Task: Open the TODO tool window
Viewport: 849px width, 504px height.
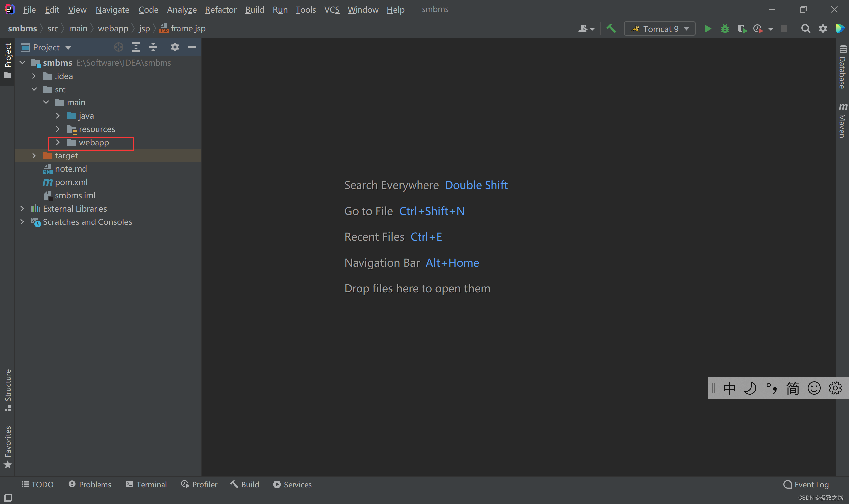Action: tap(38, 485)
